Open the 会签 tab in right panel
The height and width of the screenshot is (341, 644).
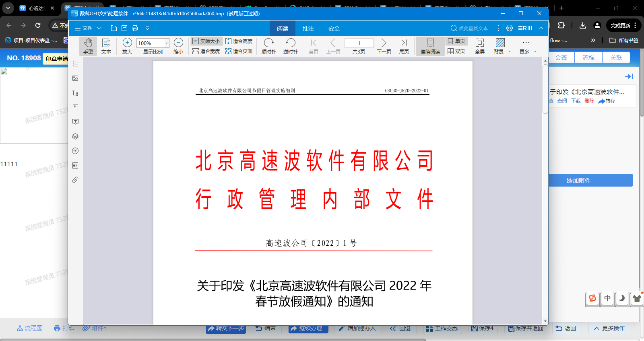click(561, 58)
